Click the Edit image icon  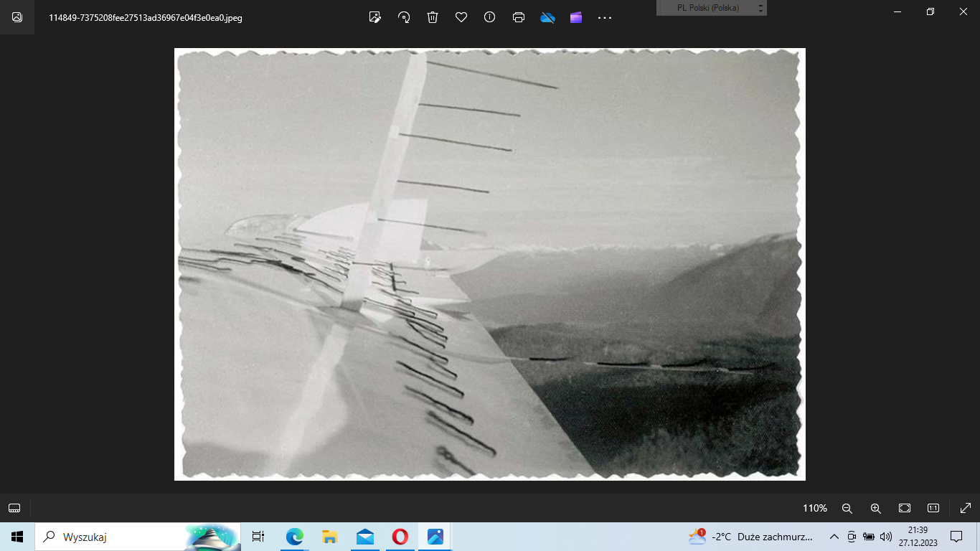coord(374,17)
